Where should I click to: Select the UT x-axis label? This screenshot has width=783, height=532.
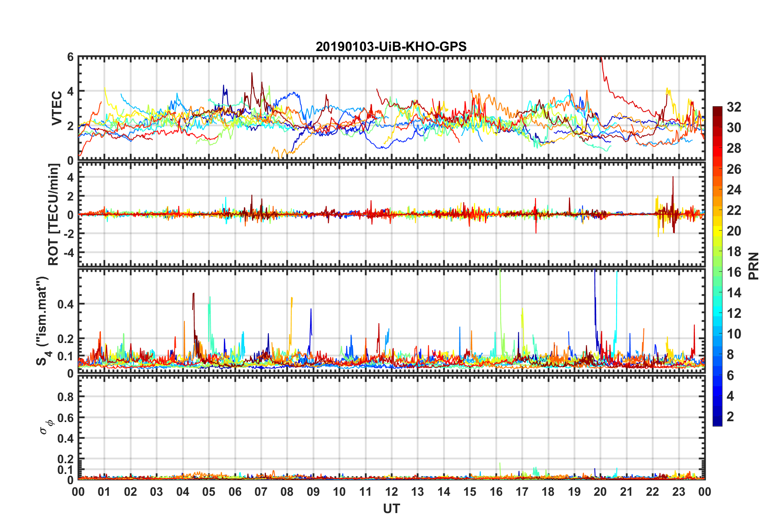391,509
